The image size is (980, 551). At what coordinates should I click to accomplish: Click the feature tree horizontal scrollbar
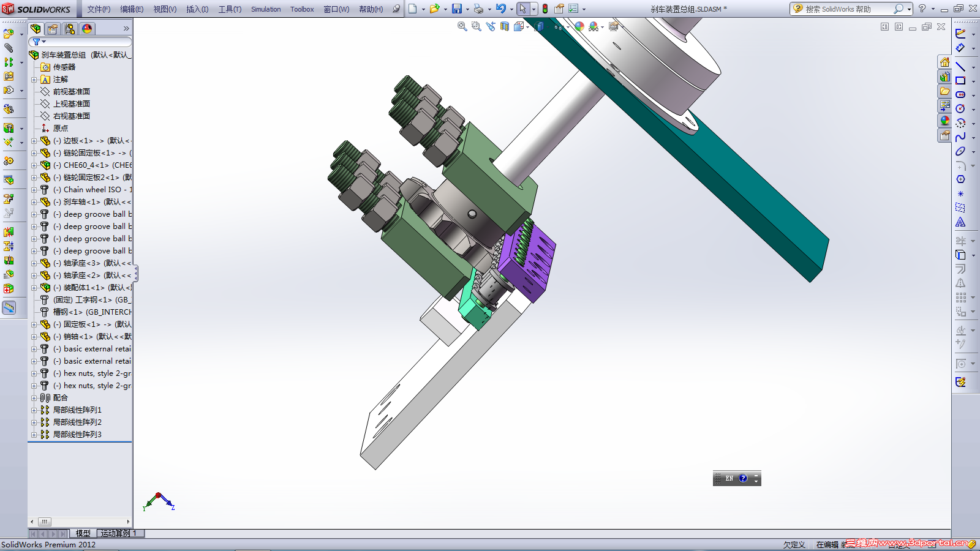(80, 522)
